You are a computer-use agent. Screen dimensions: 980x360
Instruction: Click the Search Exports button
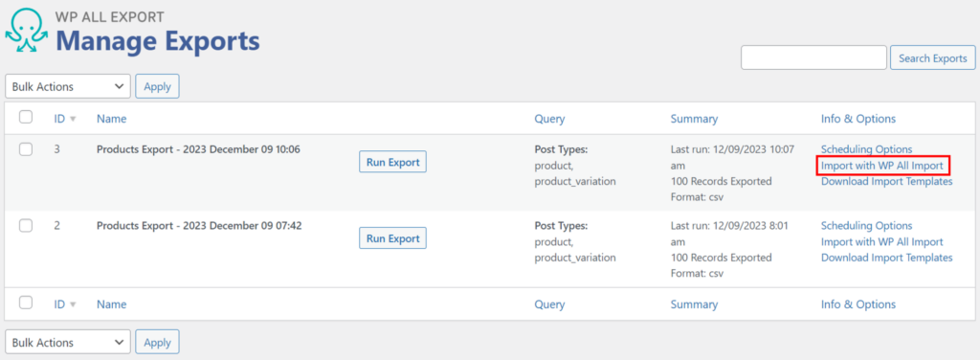pos(932,57)
